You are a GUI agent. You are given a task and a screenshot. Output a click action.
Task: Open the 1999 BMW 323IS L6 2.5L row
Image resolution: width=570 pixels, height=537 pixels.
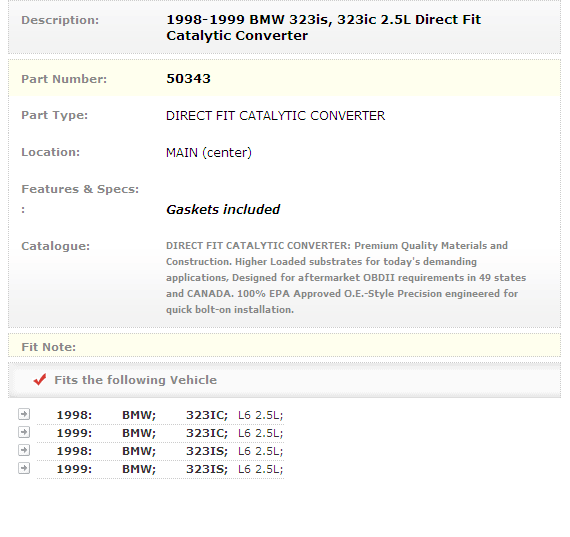(160, 469)
